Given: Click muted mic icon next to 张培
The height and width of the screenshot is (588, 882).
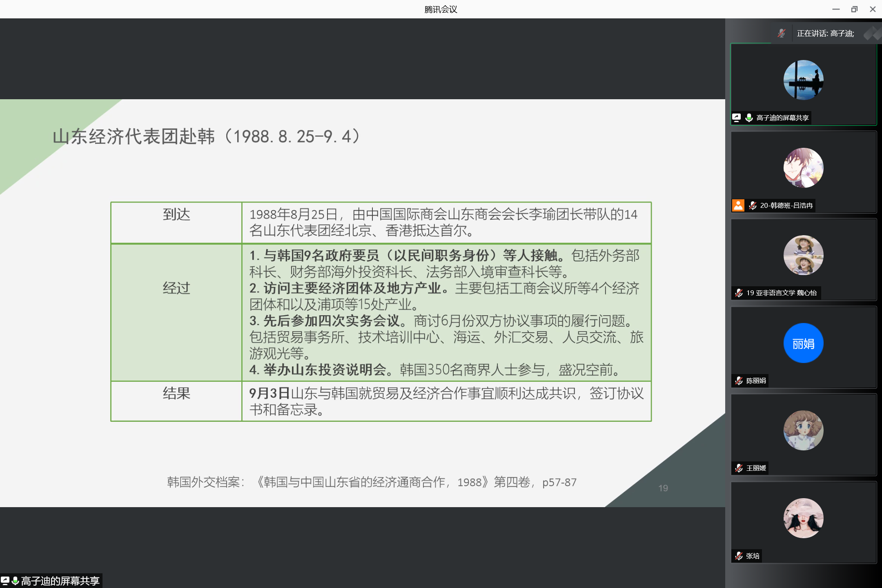Looking at the screenshot, I should tap(739, 556).
